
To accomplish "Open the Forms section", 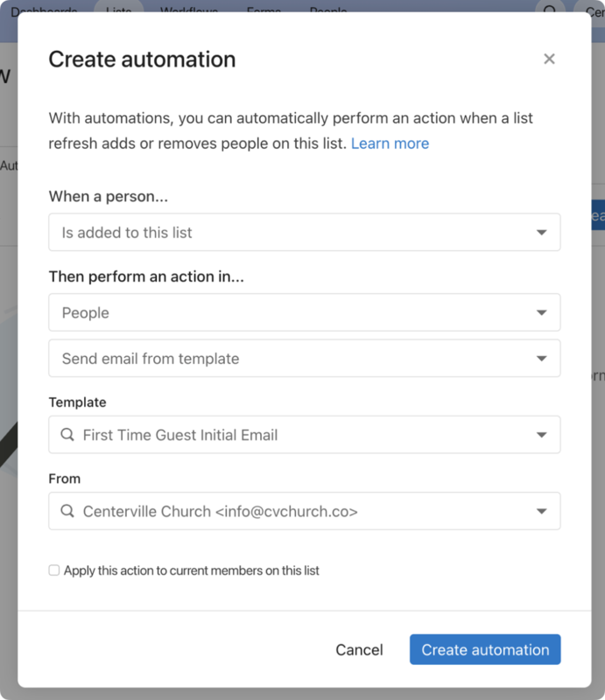I will [x=264, y=11].
